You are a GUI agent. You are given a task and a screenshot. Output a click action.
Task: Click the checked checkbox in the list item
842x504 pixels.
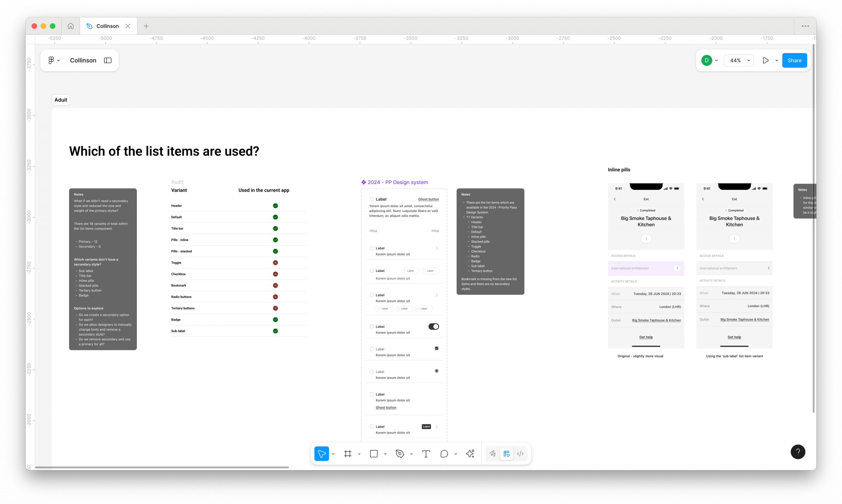(x=436, y=348)
